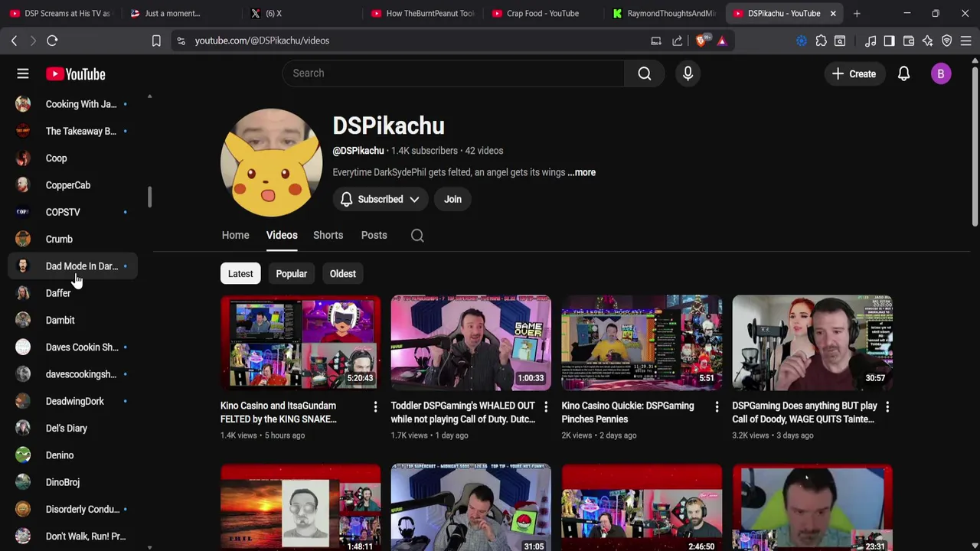The image size is (980, 551).
Task: Open options for Toddler DSPGaming video
Action: point(546,407)
